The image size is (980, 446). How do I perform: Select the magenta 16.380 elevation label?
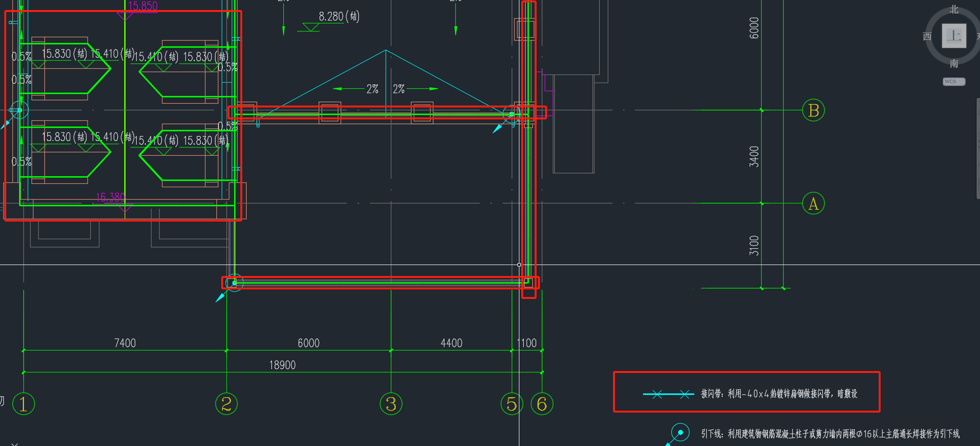[110, 197]
